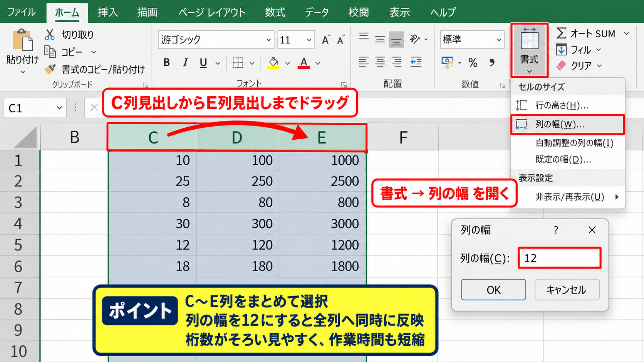Toggle Underline formatting

(x=203, y=62)
